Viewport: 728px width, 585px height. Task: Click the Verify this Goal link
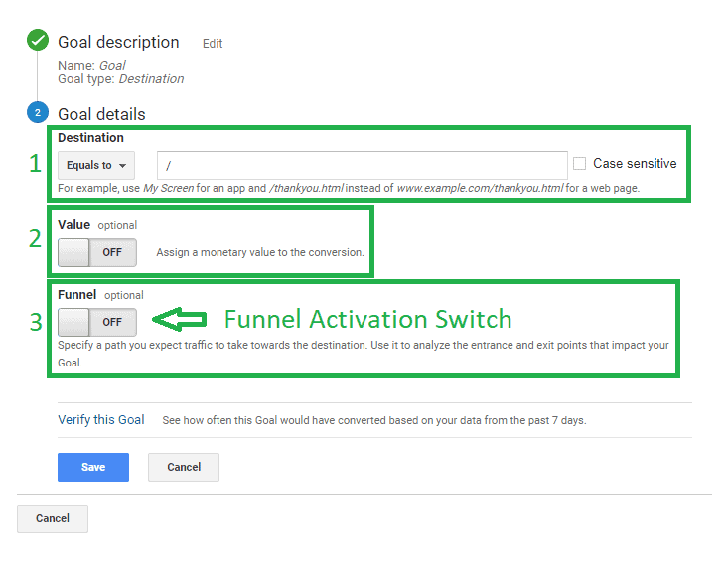[100, 420]
